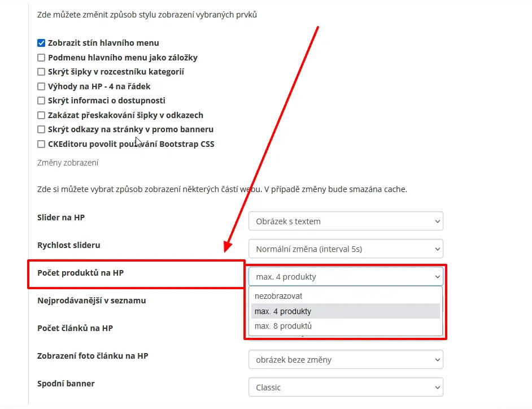
Task: Click the Slider na HP dropdown chevron
Action: click(x=437, y=221)
